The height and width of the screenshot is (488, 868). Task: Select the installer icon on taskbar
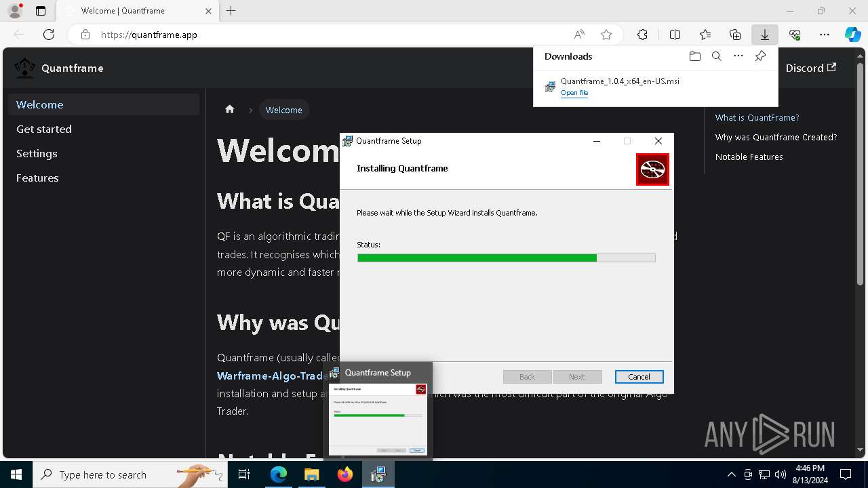(378, 474)
